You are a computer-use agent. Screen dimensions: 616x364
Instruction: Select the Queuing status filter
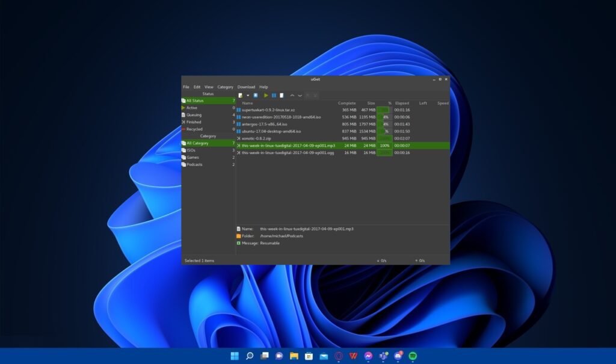coord(208,115)
